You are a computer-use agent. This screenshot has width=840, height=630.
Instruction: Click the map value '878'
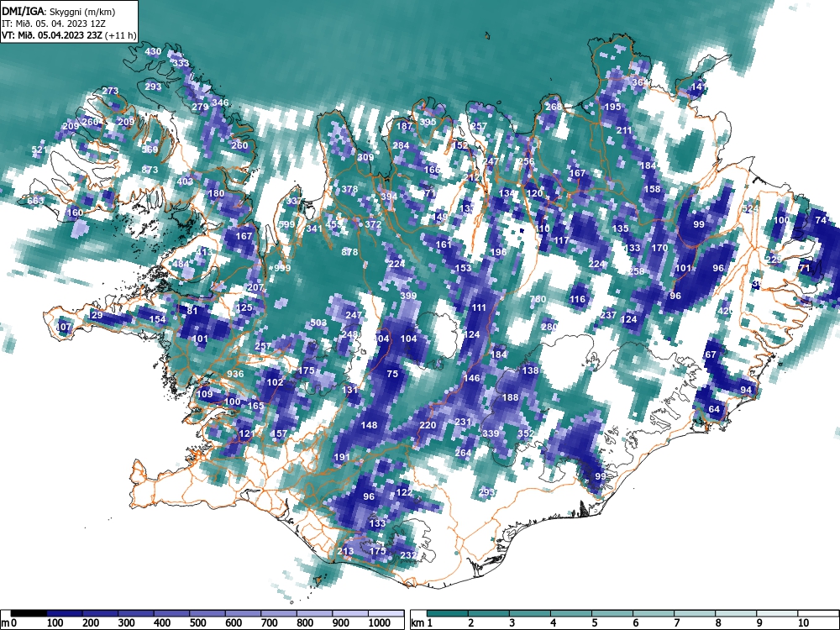pos(349,252)
